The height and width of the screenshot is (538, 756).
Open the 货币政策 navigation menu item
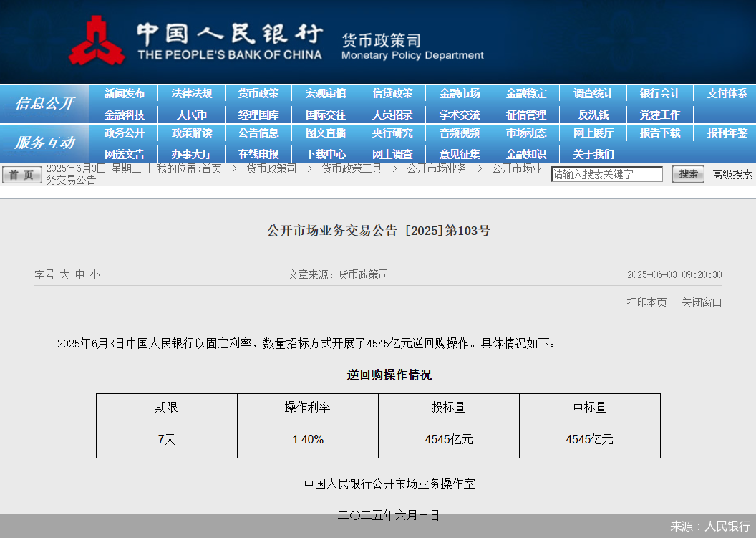click(258, 94)
